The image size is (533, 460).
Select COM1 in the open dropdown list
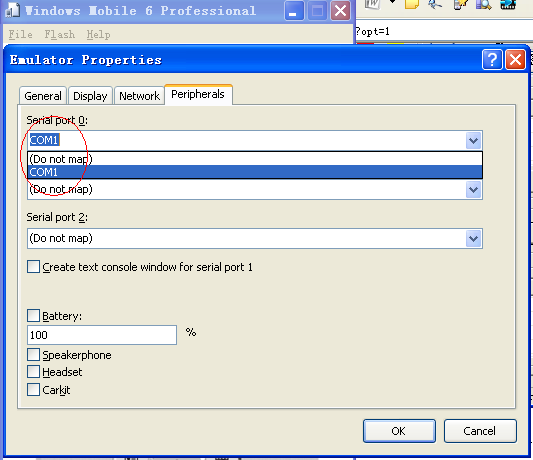(255, 172)
